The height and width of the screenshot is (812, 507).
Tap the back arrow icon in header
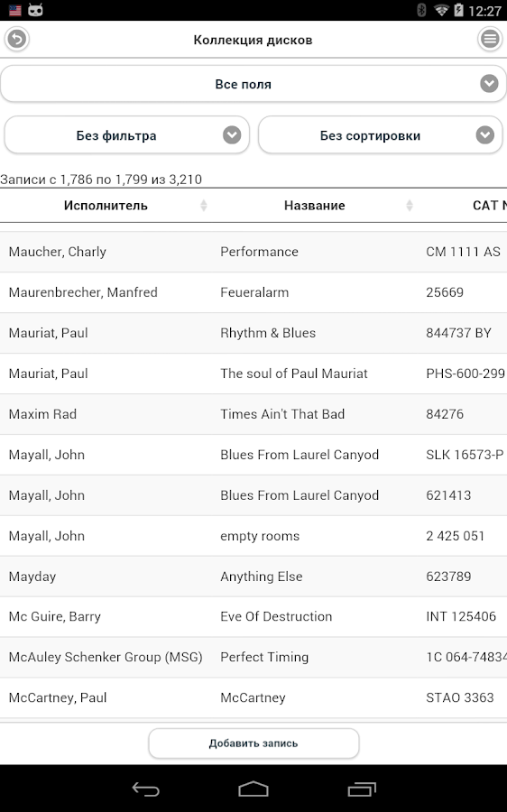(16, 39)
